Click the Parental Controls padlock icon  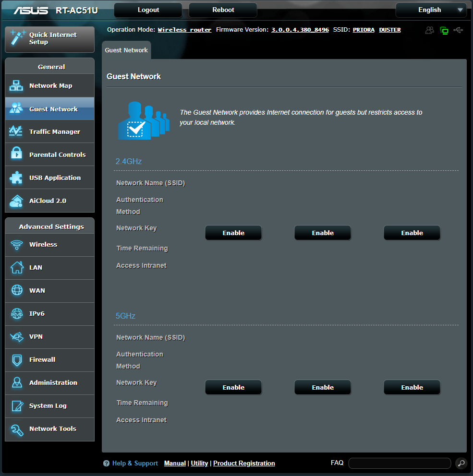pyautogui.click(x=16, y=153)
